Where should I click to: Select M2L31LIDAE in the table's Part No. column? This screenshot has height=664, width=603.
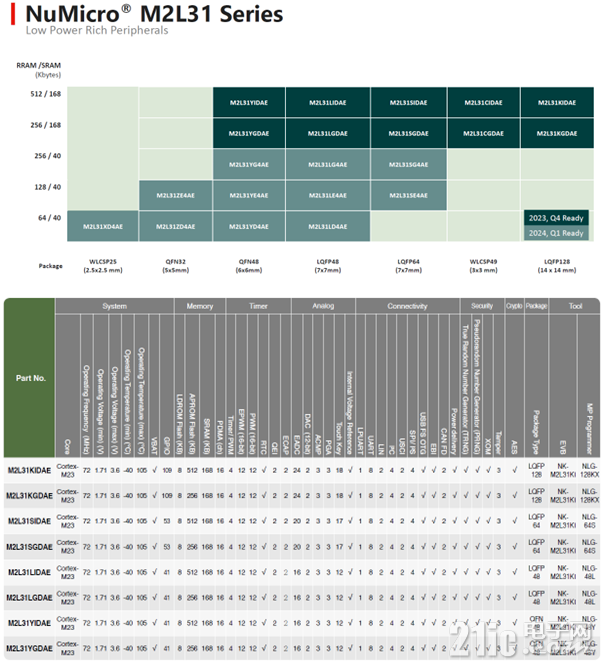click(29, 572)
